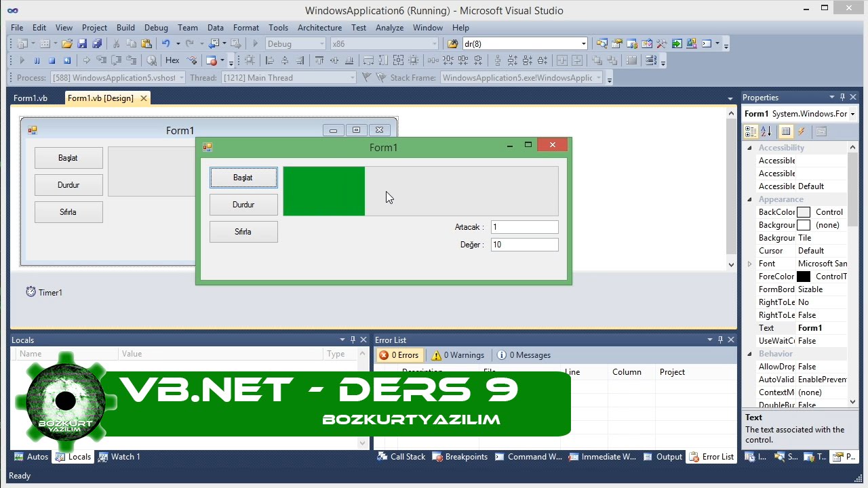Open the Debug menu
This screenshot has width=868, height=488.
pos(156,27)
